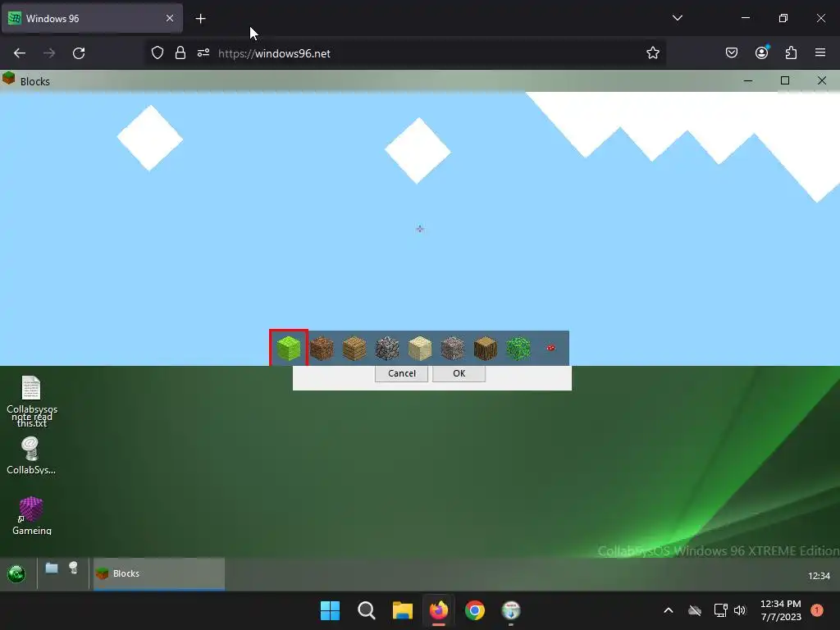Open the Windows clock showing 12:34 PM
840x630 pixels.
point(781,610)
